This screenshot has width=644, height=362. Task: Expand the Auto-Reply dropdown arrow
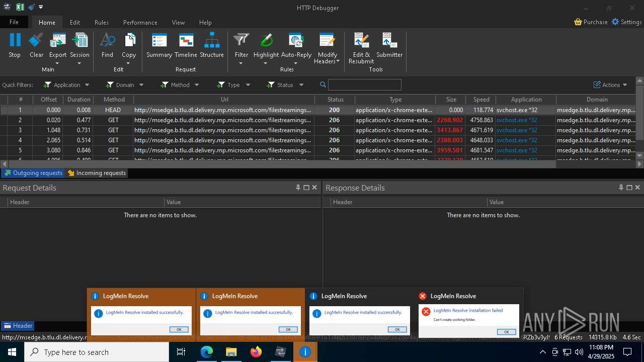coord(296,63)
